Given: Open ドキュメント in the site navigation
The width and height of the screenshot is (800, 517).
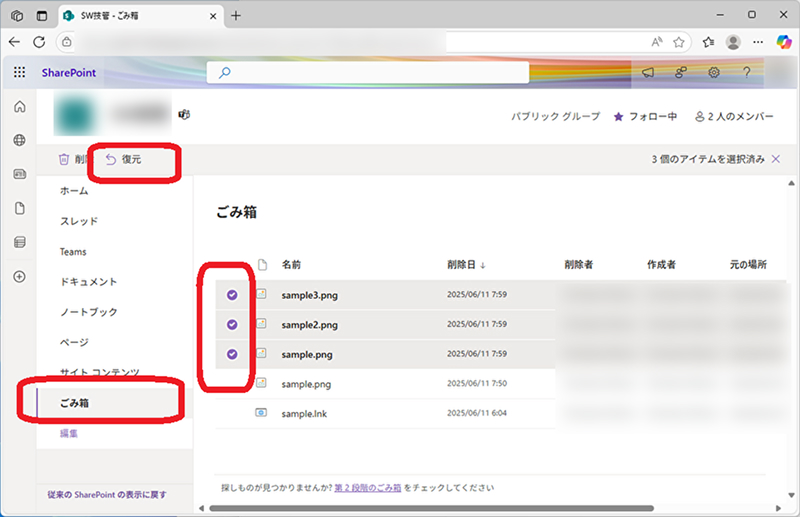Looking at the screenshot, I should pyautogui.click(x=88, y=282).
